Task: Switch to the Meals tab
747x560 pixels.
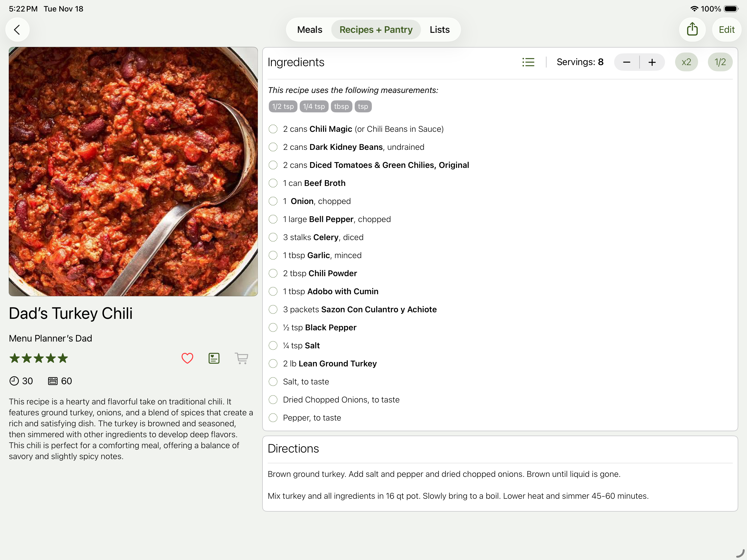Action: point(309,30)
